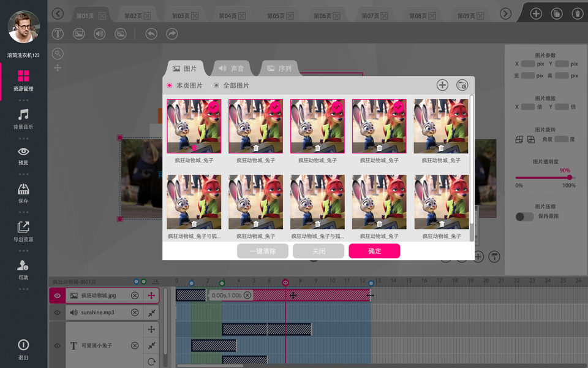588x368 pixels.
Task: Click the 确定 confirm button
Action: 374,251
